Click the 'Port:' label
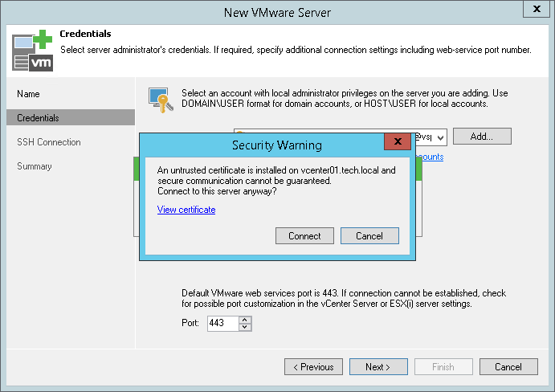Viewport: 555px width, 392px height. 190,323
